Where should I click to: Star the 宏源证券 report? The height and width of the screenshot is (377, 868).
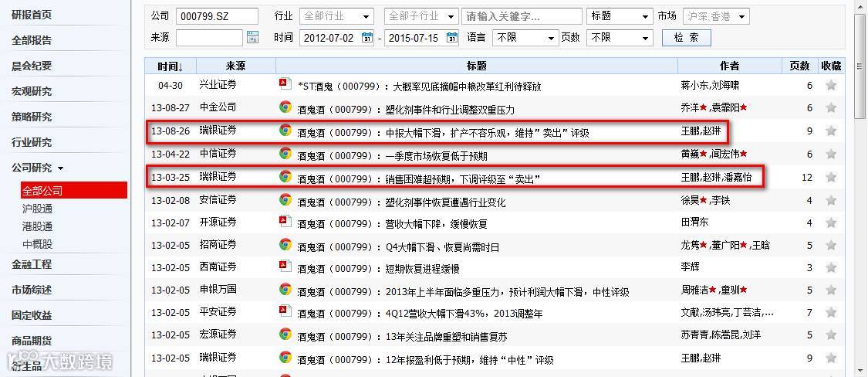point(830,335)
